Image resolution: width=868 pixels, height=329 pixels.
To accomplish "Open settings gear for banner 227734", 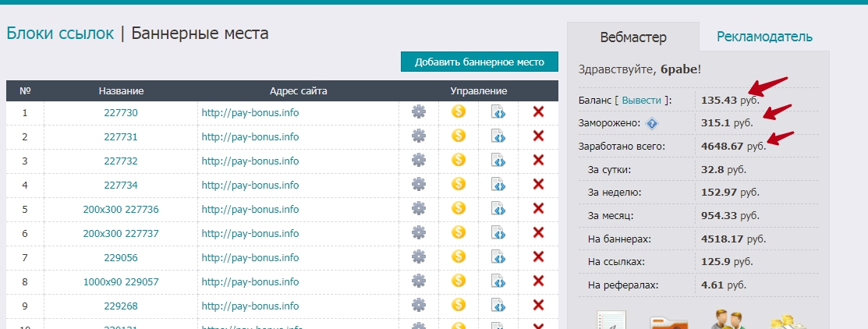I will click(419, 185).
